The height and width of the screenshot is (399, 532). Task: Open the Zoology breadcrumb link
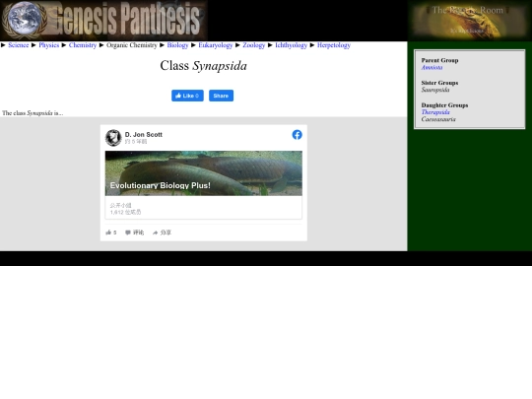coord(254,45)
